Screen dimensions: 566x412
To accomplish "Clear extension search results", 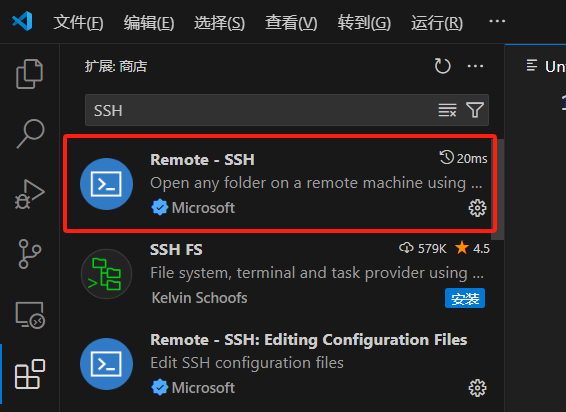I will (447, 110).
